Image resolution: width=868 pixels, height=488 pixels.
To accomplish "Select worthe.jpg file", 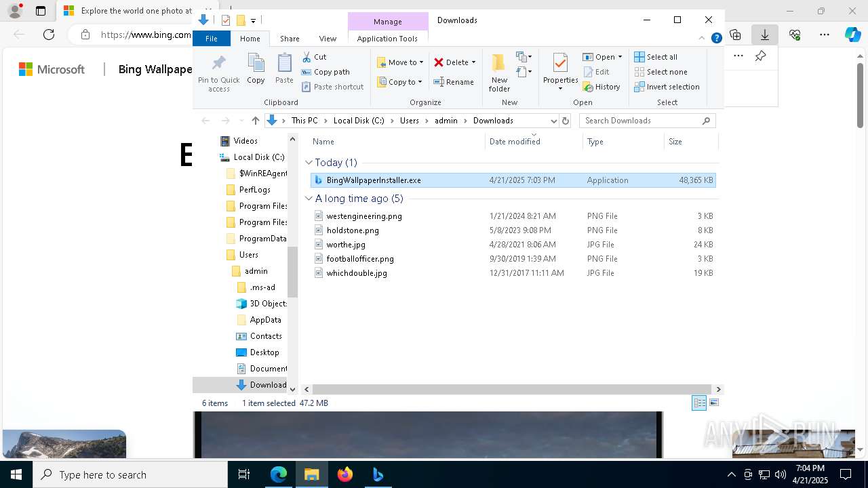I will click(513, 245).
